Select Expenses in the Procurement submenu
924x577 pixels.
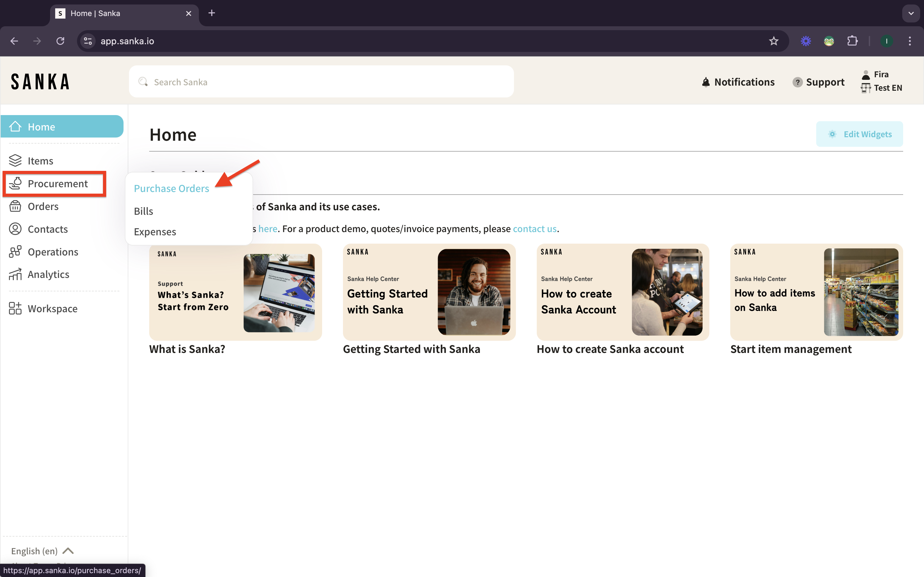coord(155,232)
